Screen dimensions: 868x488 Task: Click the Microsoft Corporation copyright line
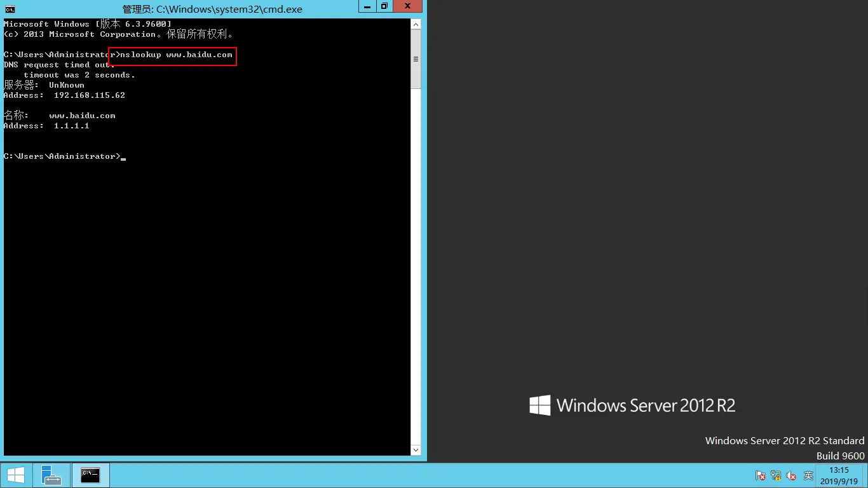[120, 34]
